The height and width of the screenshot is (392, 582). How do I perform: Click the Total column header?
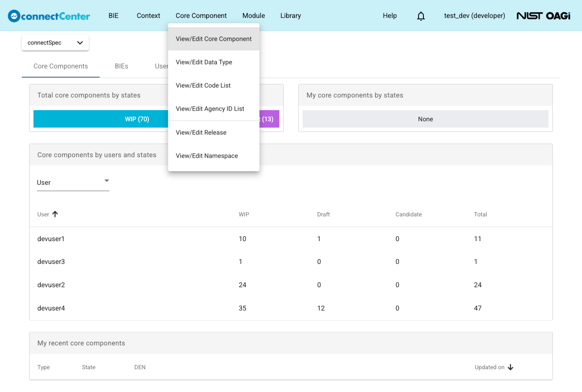click(x=481, y=214)
